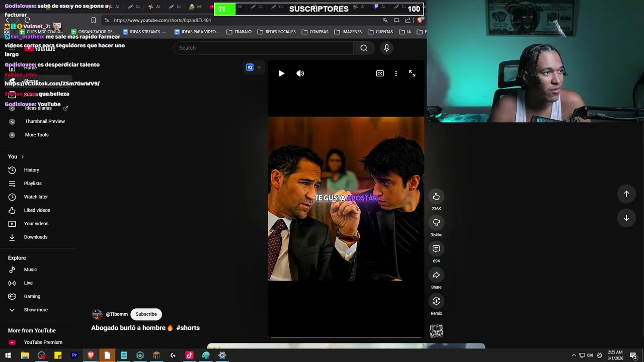Open the IA bookmarks folder
The image size is (644, 362).
click(x=405, y=32)
